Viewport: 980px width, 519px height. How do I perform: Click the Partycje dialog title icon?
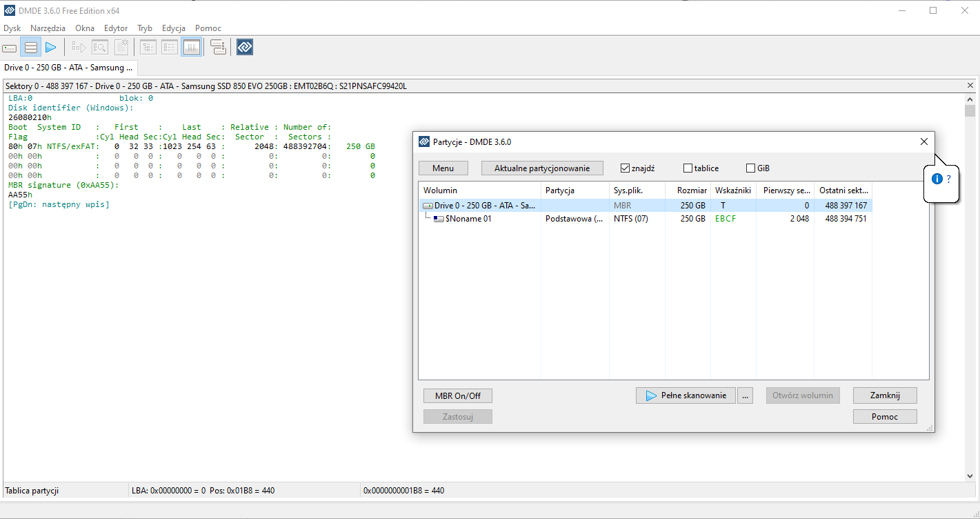(424, 141)
